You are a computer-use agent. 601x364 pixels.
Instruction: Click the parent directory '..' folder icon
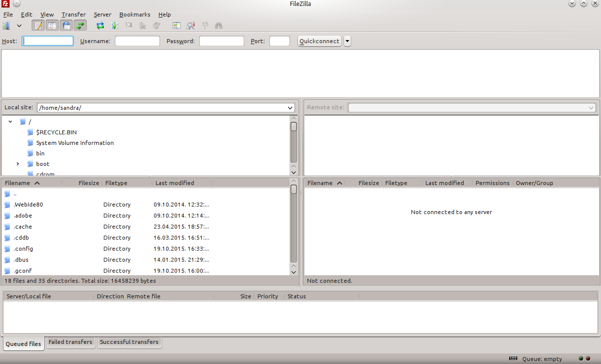[x=8, y=194]
